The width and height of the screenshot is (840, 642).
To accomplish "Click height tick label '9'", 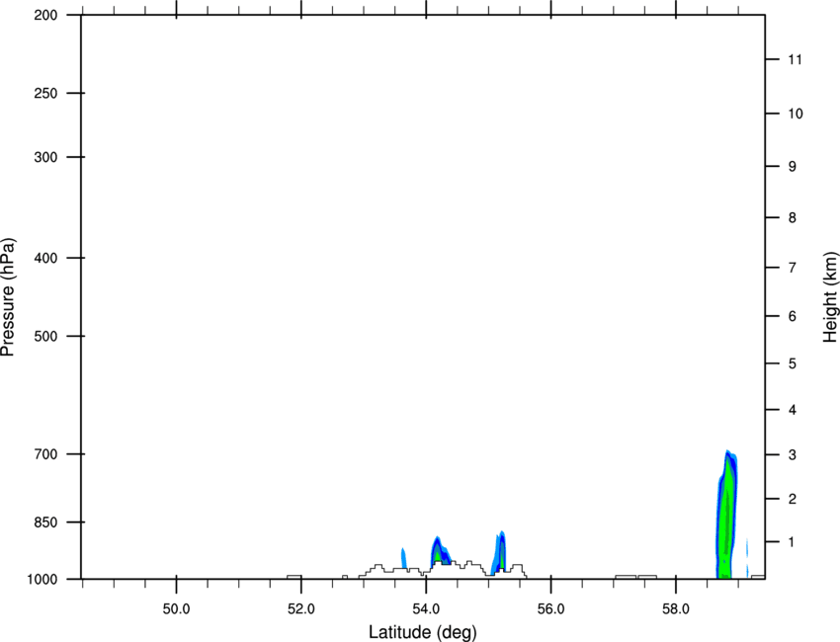I will pos(793,167).
